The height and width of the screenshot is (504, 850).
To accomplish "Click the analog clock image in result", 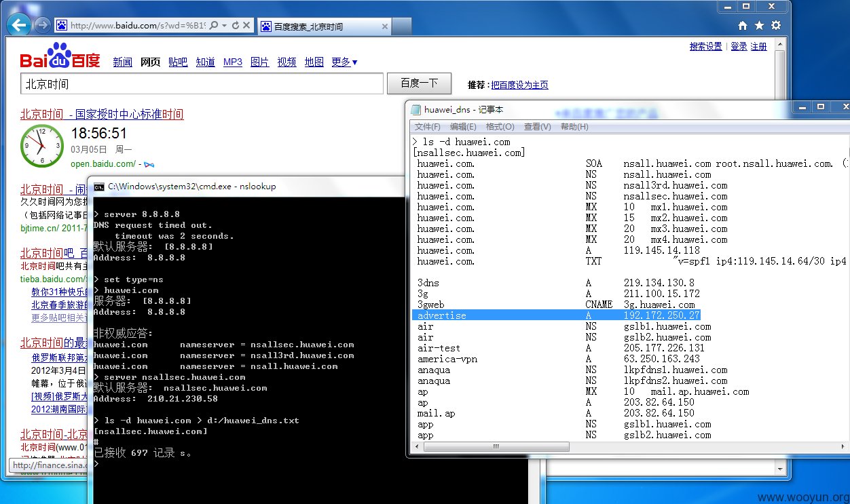I will [x=41, y=145].
